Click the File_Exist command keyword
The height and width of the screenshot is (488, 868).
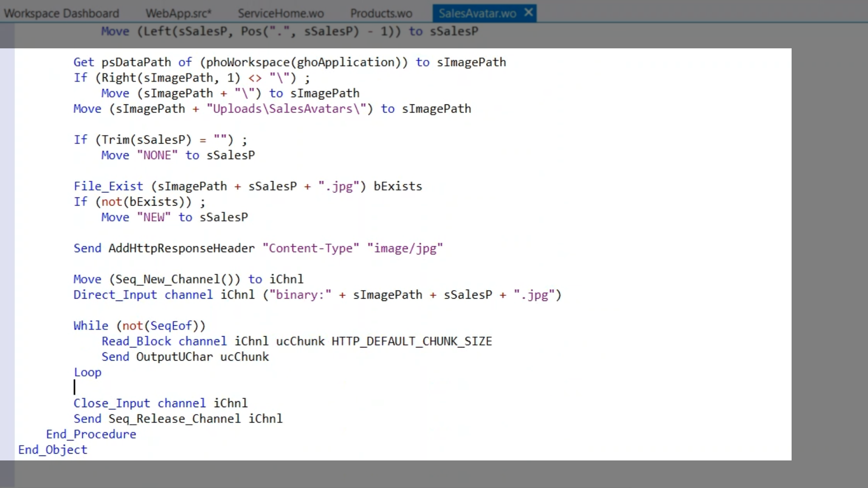click(108, 186)
